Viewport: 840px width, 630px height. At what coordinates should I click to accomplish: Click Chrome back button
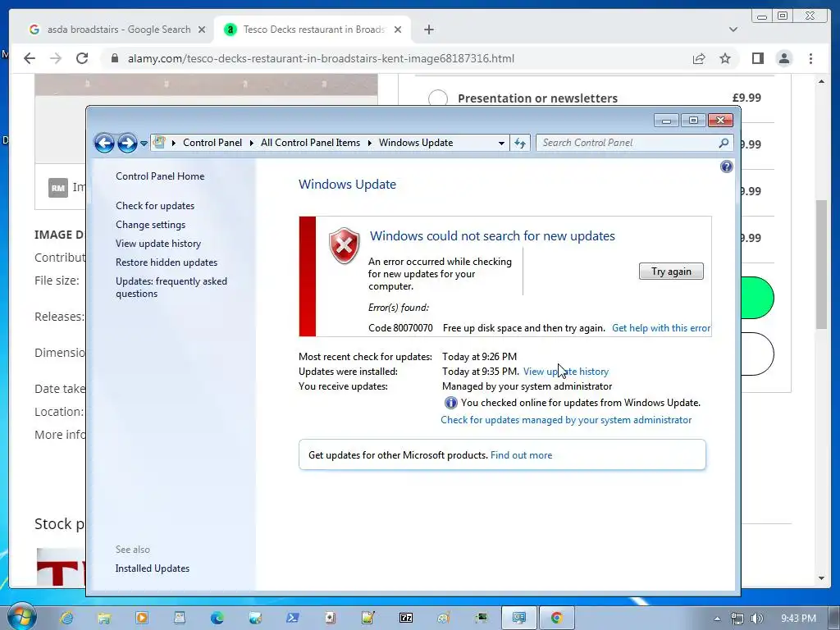pos(30,58)
